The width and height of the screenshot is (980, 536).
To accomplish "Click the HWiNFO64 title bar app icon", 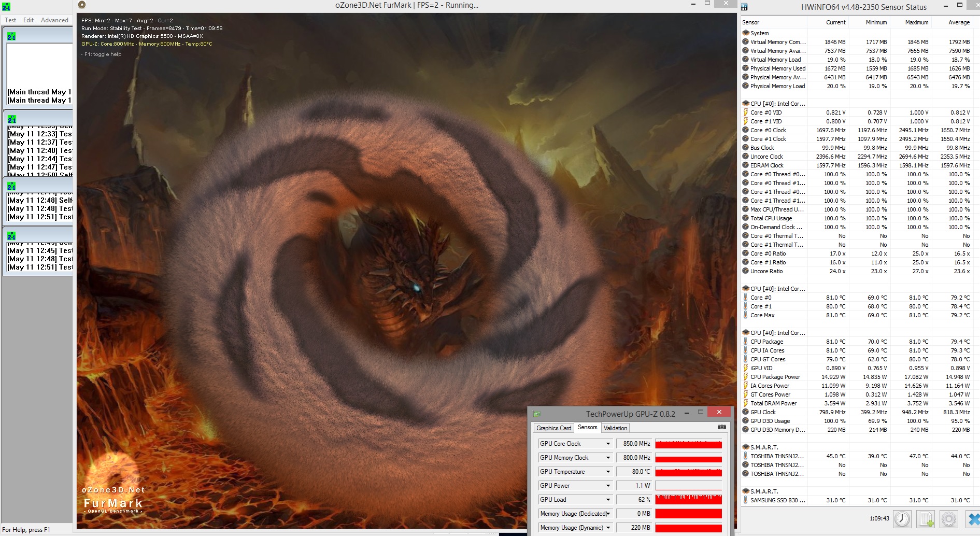I will point(744,7).
